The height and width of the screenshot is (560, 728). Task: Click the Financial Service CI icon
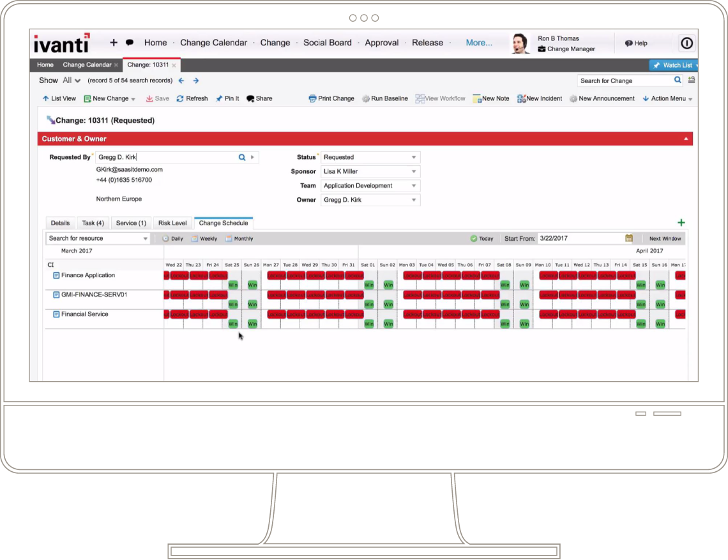[x=56, y=314]
